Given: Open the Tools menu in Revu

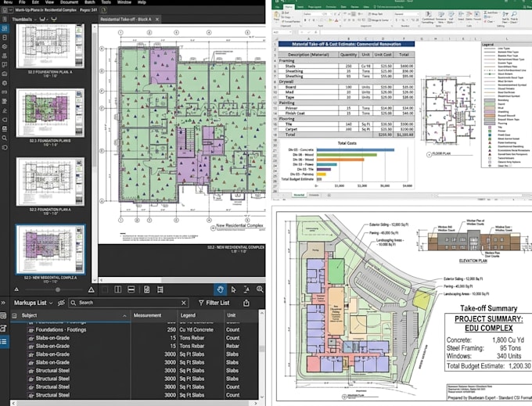Looking at the screenshot, I should point(106,2).
